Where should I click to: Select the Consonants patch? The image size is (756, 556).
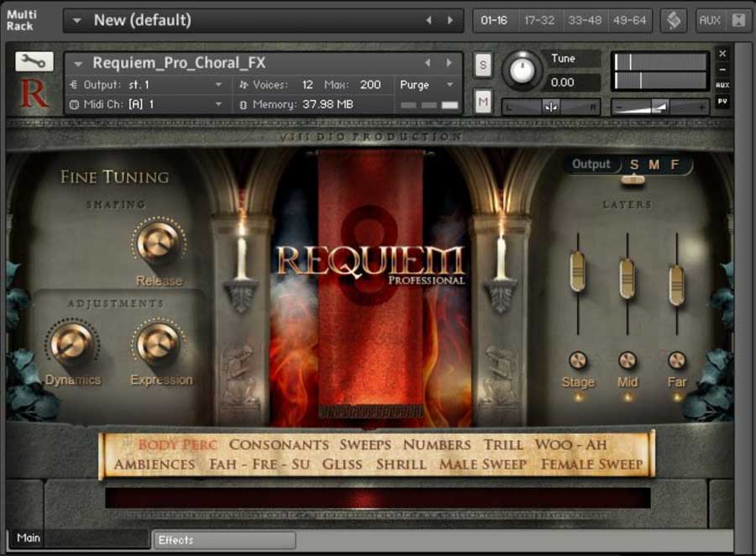(279, 444)
